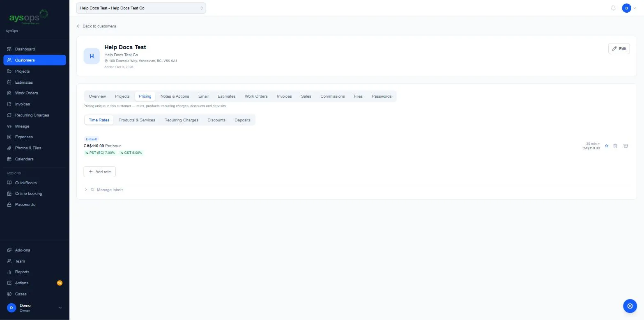The height and width of the screenshot is (320, 644).
Task: Click the PST (BC) 7.00% tax tag
Action: pos(100,153)
